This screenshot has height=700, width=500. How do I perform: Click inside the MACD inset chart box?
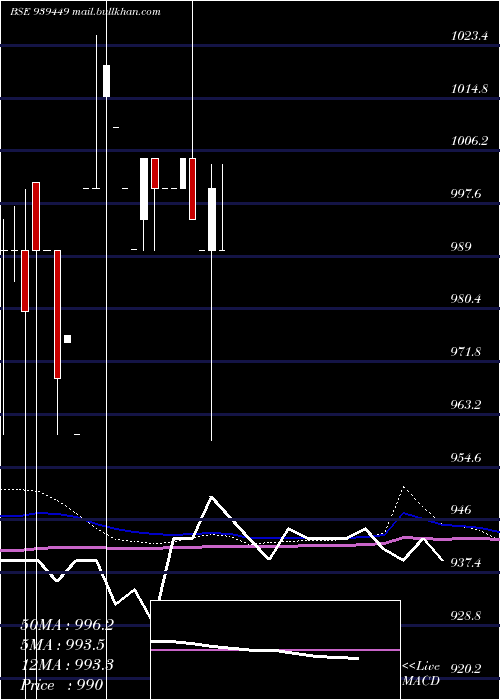pyautogui.click(x=275, y=650)
